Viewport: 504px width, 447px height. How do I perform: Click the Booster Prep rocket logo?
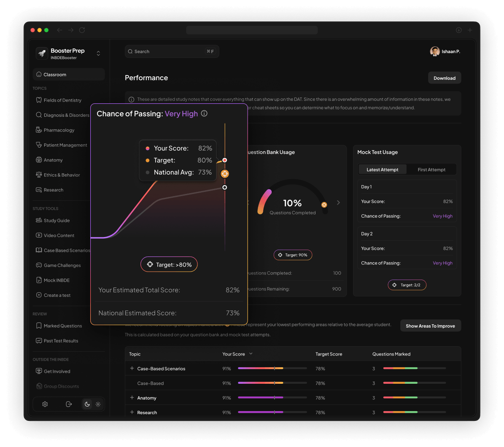42,53
